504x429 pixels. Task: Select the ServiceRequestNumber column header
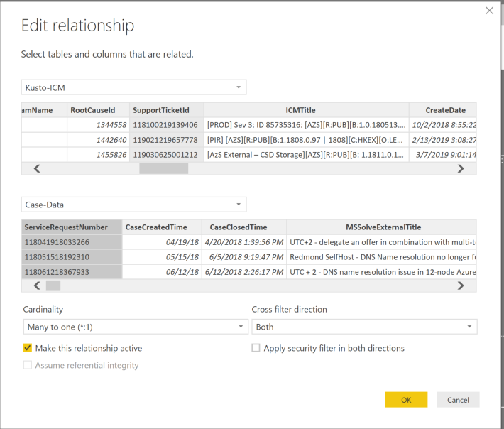(x=72, y=227)
